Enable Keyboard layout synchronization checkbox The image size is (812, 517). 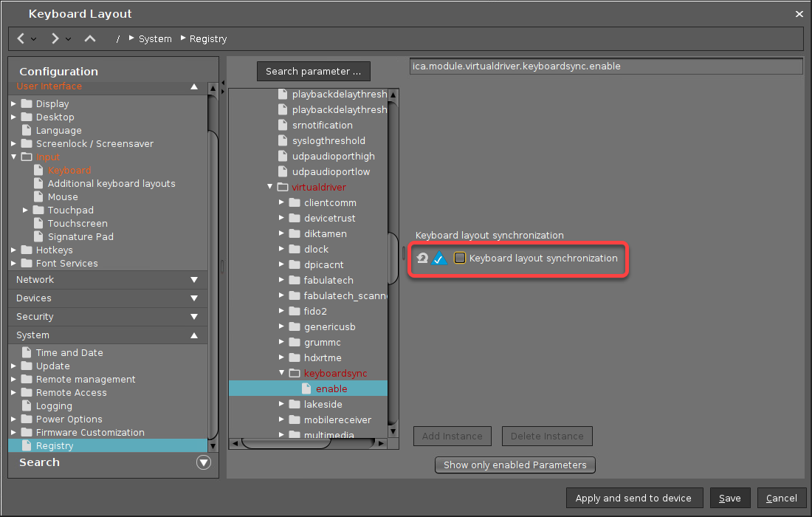pos(460,258)
